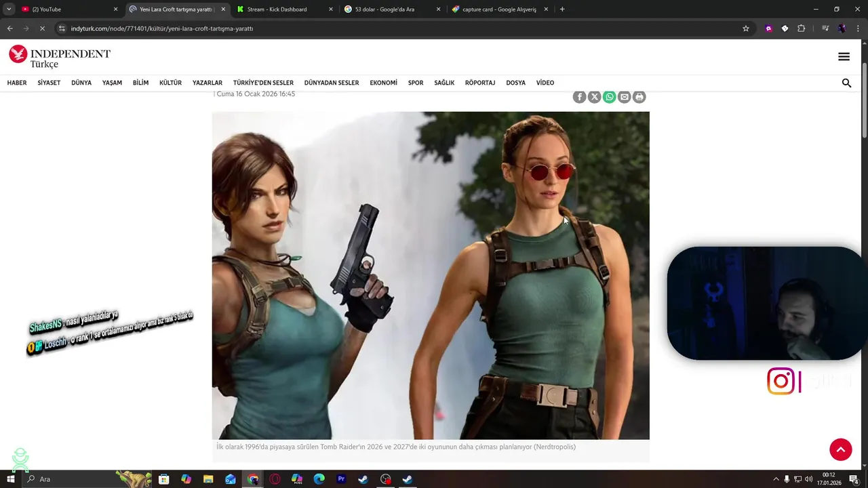Open the HABER menu section
The height and width of the screenshot is (488, 868).
(17, 83)
